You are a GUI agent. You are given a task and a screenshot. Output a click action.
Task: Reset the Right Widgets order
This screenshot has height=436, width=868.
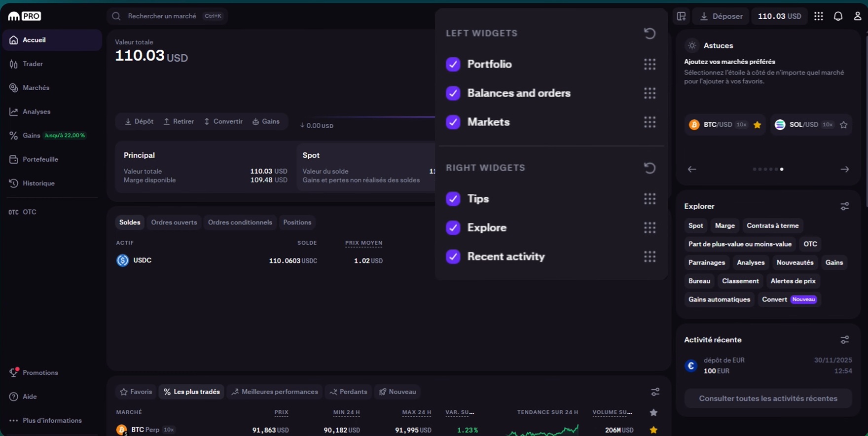[650, 168]
